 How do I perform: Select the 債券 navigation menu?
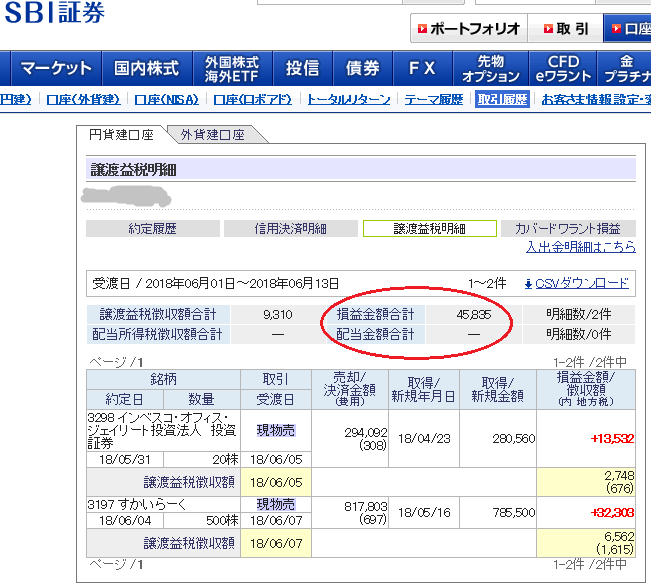362,68
